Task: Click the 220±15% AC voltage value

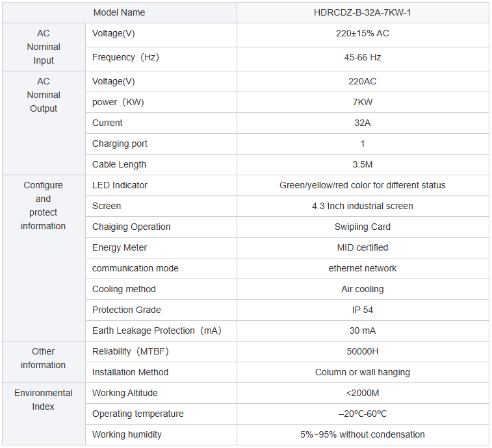Action: click(x=362, y=33)
